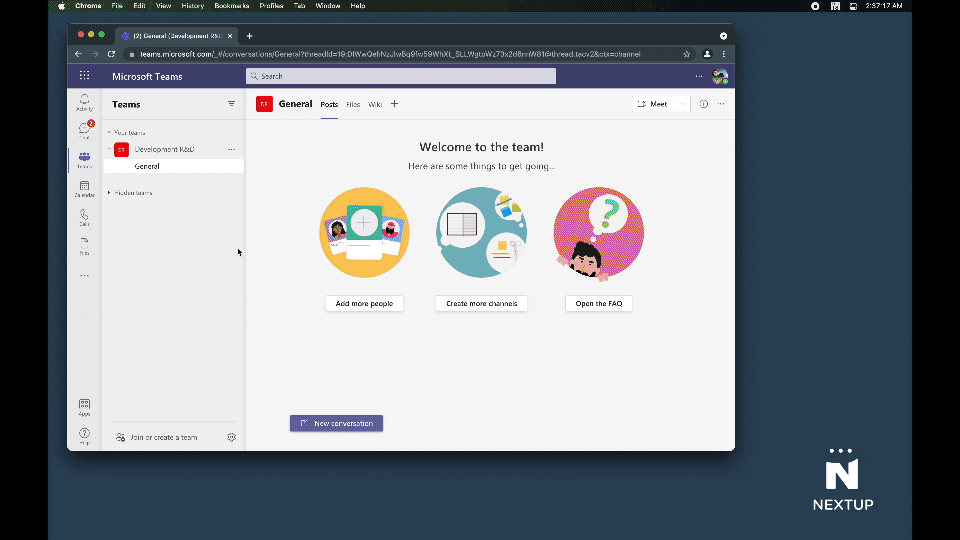This screenshot has width=960, height=540.
Task: Click the Meet button
Action: pos(653,104)
